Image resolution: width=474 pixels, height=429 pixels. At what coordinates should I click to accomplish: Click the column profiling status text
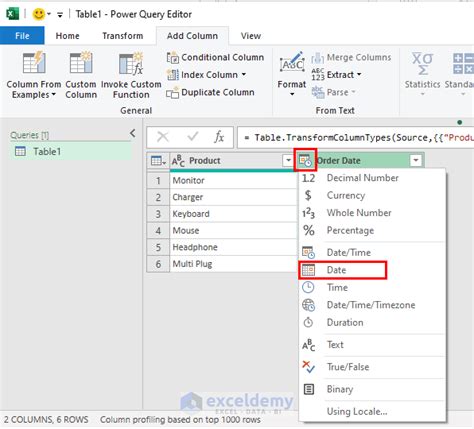180,419
